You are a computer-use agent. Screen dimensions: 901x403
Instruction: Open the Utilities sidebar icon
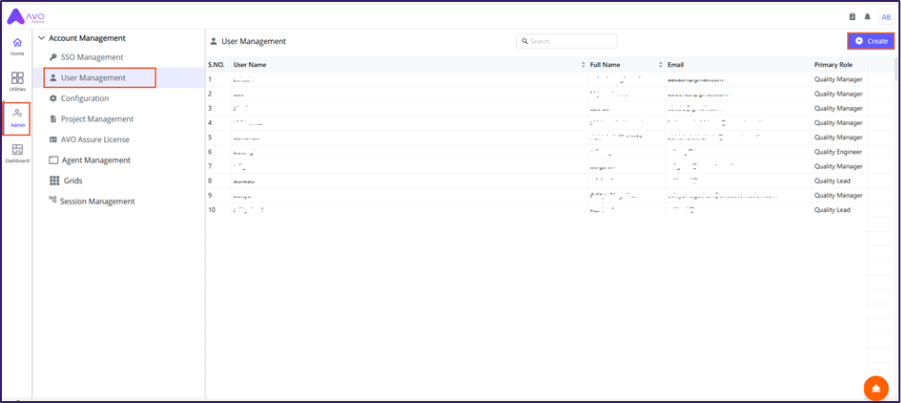pyautogui.click(x=17, y=81)
